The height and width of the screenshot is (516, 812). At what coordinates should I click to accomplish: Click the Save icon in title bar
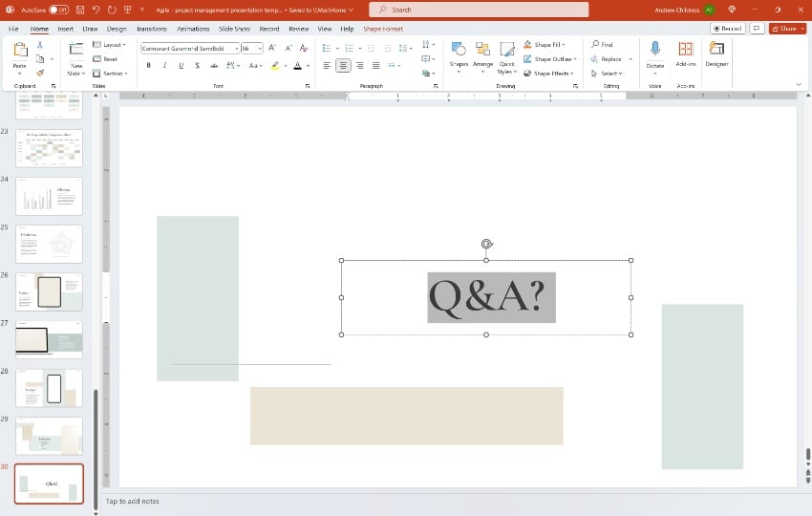pyautogui.click(x=79, y=10)
